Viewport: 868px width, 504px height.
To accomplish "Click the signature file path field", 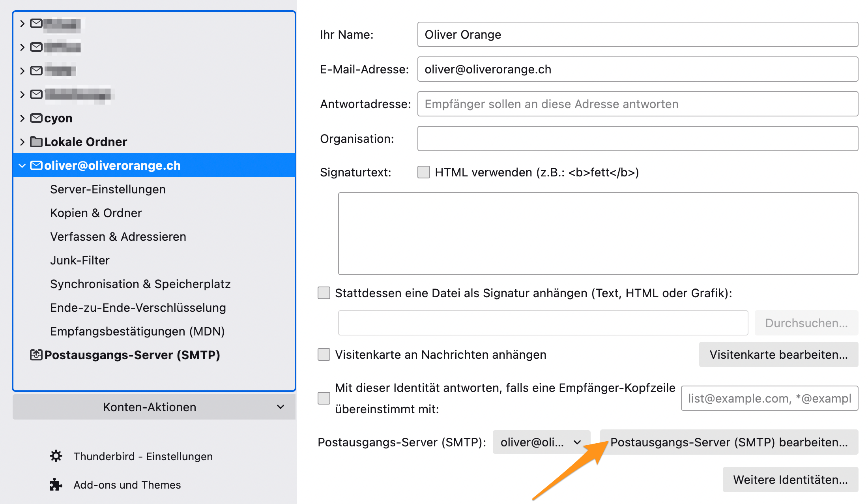I will point(543,323).
